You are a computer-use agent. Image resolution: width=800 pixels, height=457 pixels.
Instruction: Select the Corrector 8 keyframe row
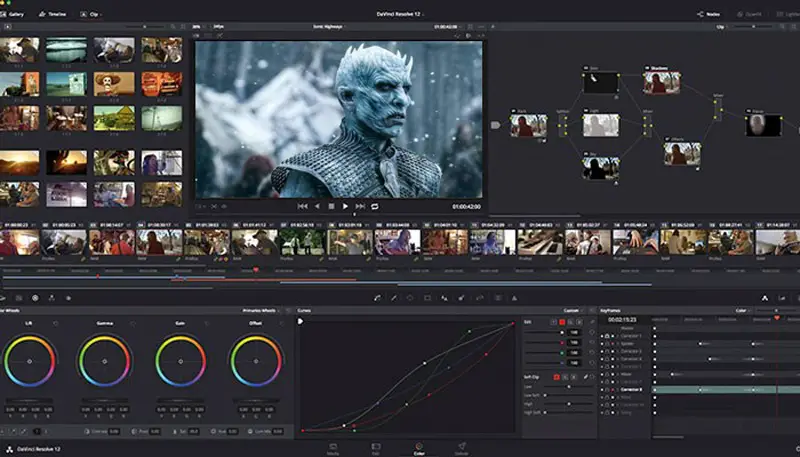(701, 390)
